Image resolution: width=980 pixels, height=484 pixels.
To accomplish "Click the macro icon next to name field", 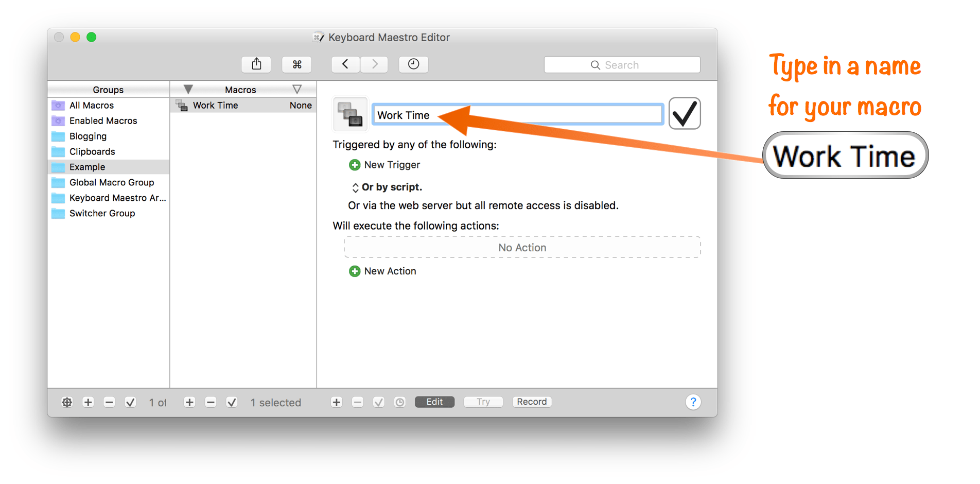I will coord(351,114).
